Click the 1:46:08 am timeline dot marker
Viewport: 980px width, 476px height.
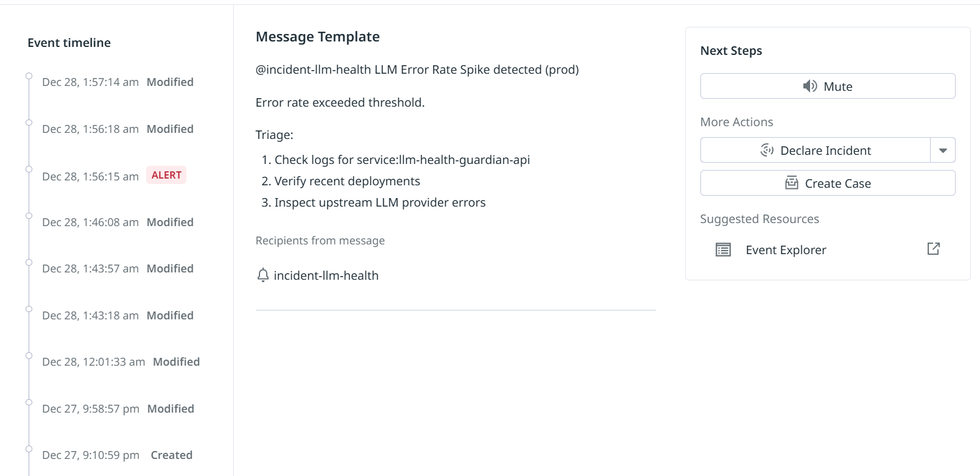29,216
